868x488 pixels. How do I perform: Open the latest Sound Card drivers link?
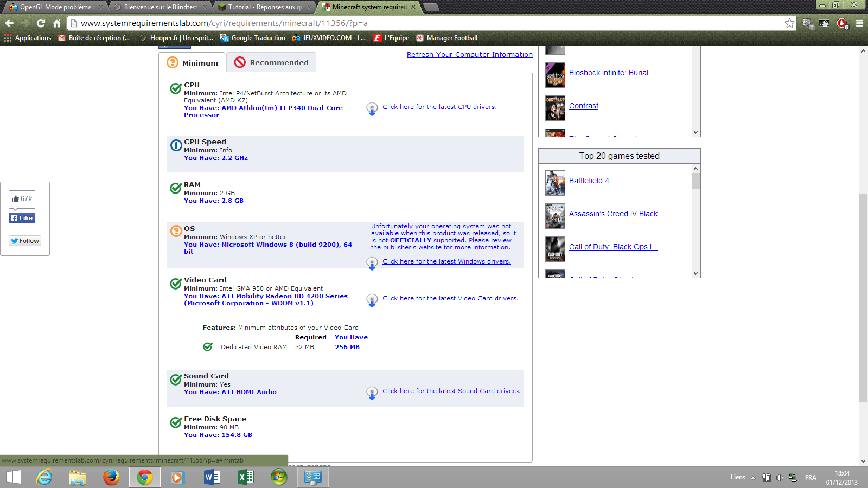click(451, 391)
